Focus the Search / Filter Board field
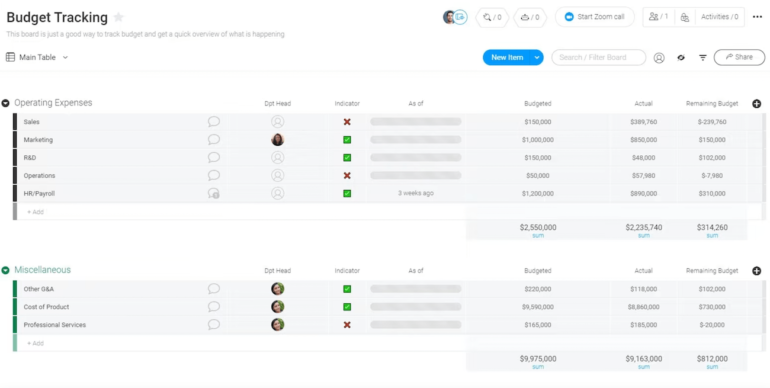770x388 pixels. tap(599, 57)
